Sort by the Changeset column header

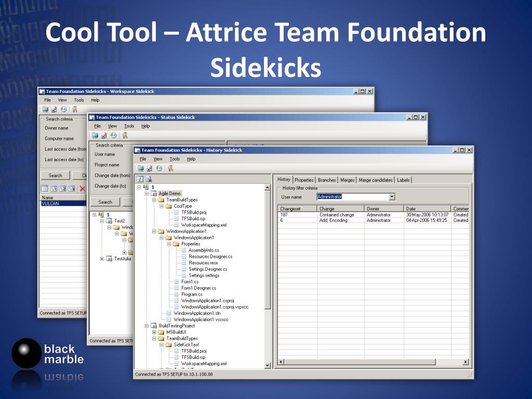pyautogui.click(x=297, y=209)
